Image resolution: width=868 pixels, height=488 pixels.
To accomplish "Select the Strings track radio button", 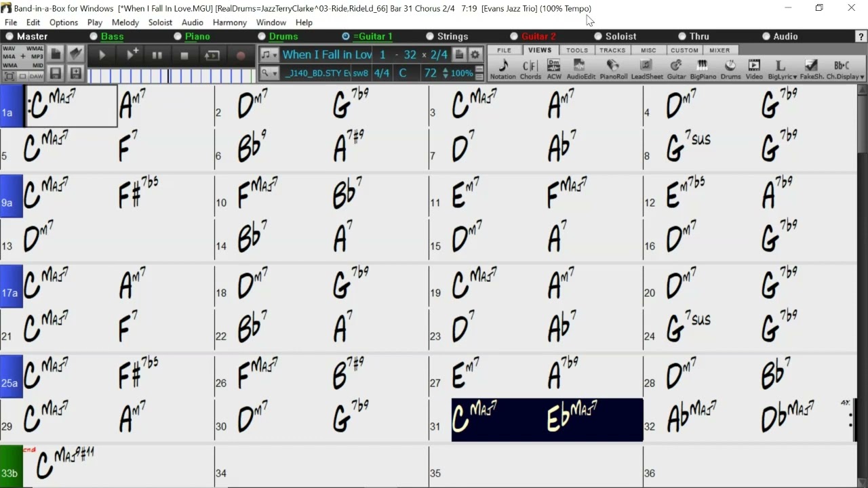I will (430, 37).
